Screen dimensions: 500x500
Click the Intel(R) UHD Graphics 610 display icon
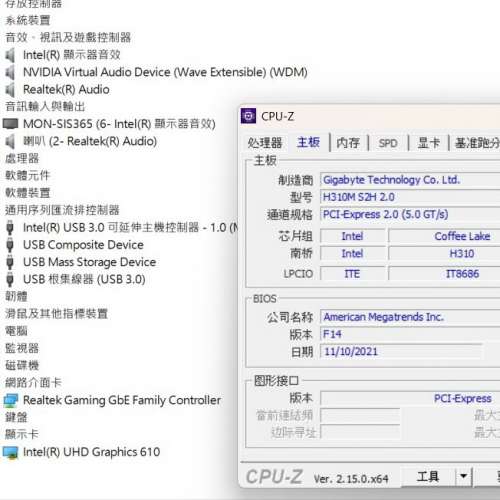click(10, 452)
